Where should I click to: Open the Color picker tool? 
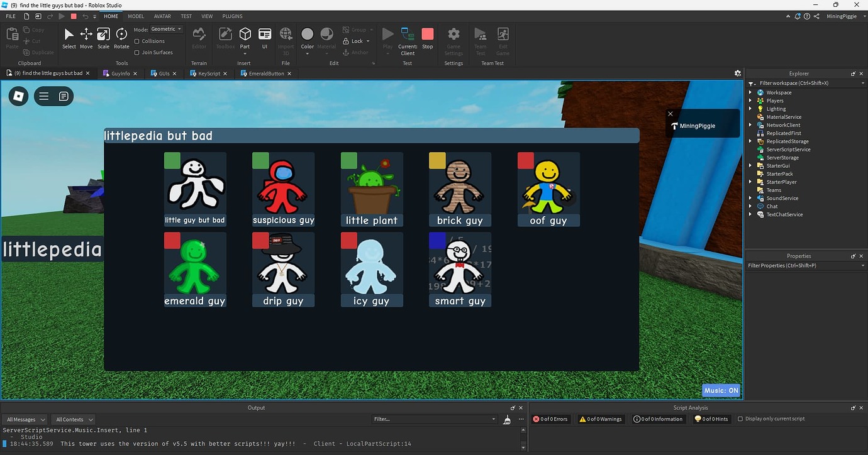point(307,38)
